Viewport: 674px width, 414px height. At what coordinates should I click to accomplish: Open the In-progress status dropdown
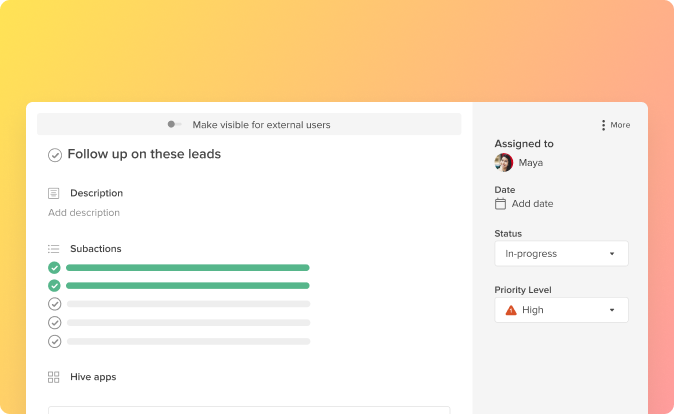coord(561,254)
